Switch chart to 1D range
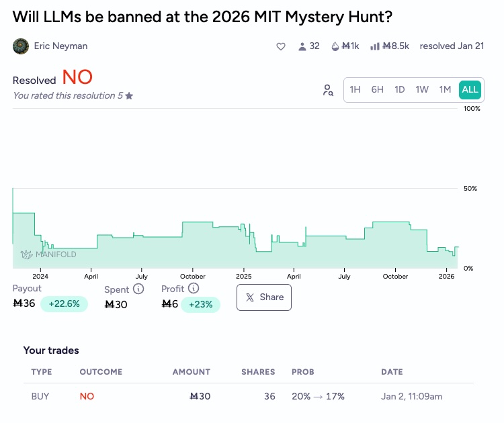Image resolution: width=504 pixels, height=423 pixels. pos(400,90)
